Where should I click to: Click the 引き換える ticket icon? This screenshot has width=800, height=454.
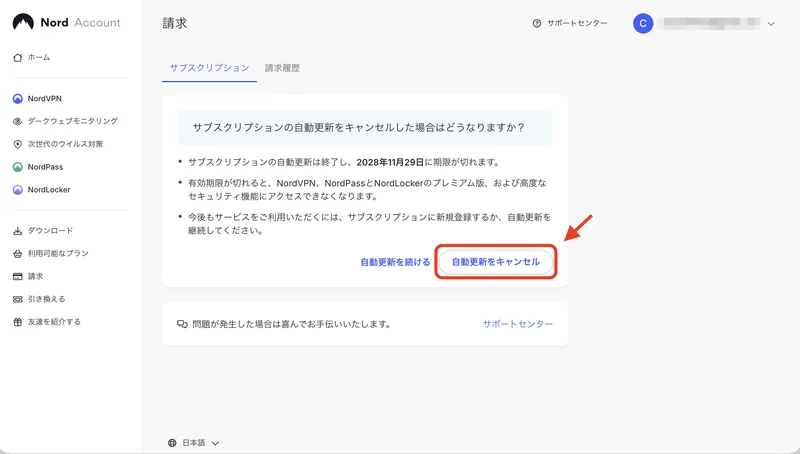17,299
